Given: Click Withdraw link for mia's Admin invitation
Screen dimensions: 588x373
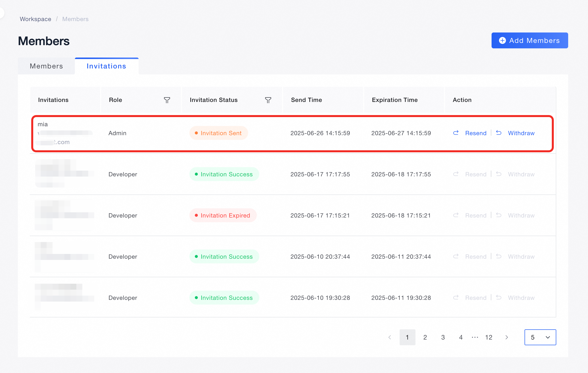Looking at the screenshot, I should 521,133.
